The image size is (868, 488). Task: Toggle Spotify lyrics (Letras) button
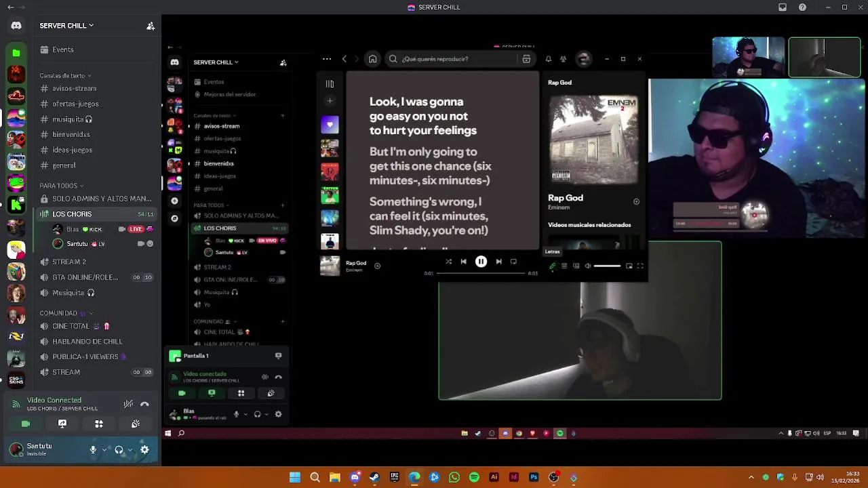tap(553, 266)
